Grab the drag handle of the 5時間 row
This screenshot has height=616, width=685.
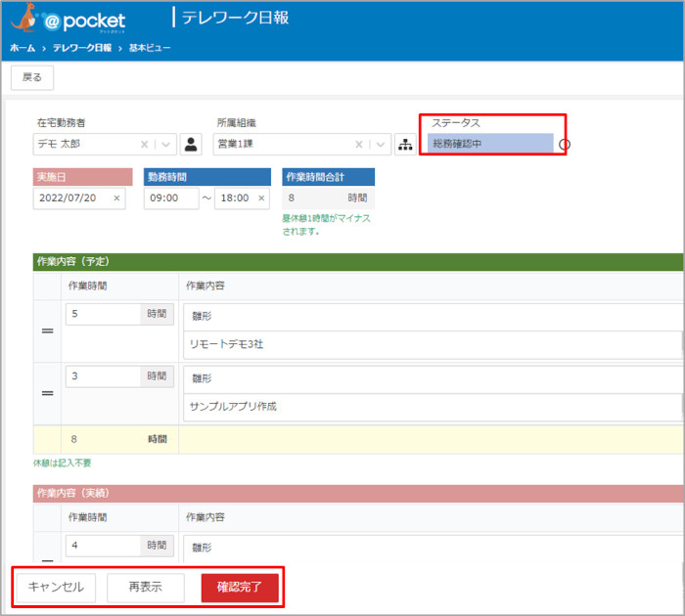point(48,330)
